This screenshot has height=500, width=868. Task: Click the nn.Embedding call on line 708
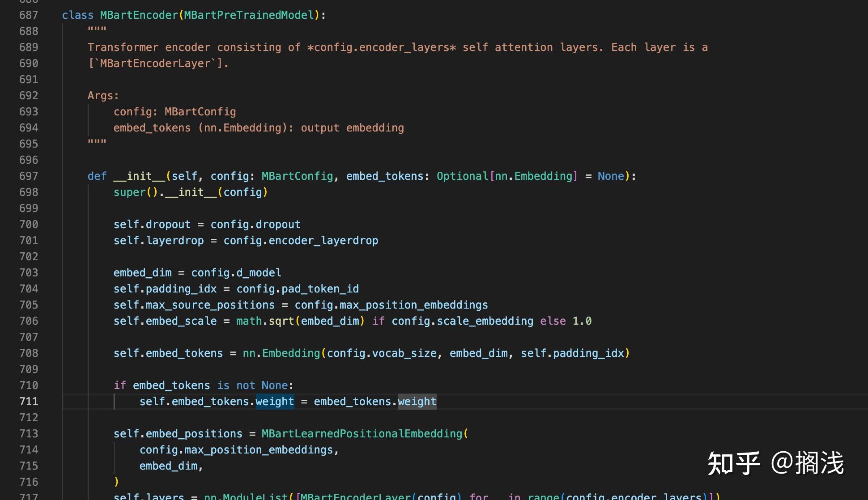[281, 353]
